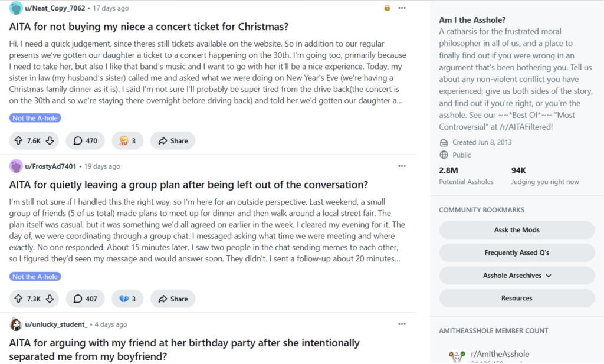Open comments on the group plan post

85,299
